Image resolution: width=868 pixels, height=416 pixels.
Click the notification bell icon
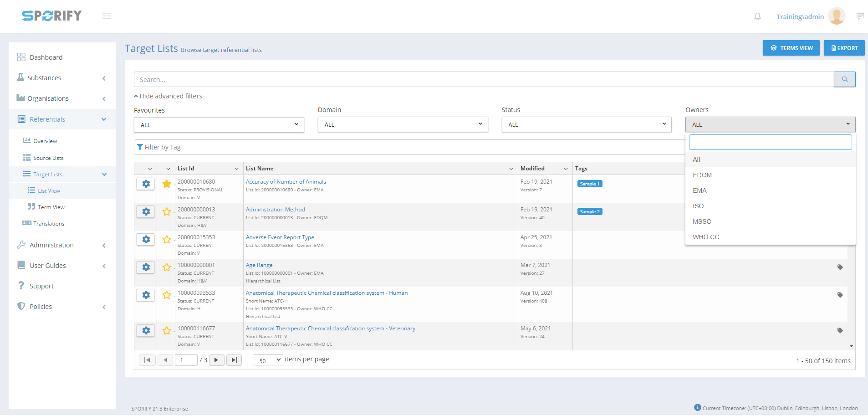[757, 16]
